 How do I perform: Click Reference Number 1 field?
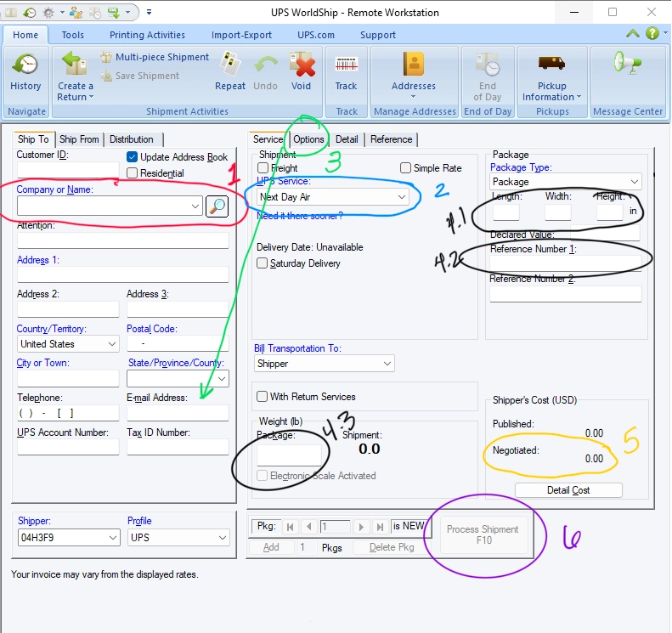click(x=566, y=263)
